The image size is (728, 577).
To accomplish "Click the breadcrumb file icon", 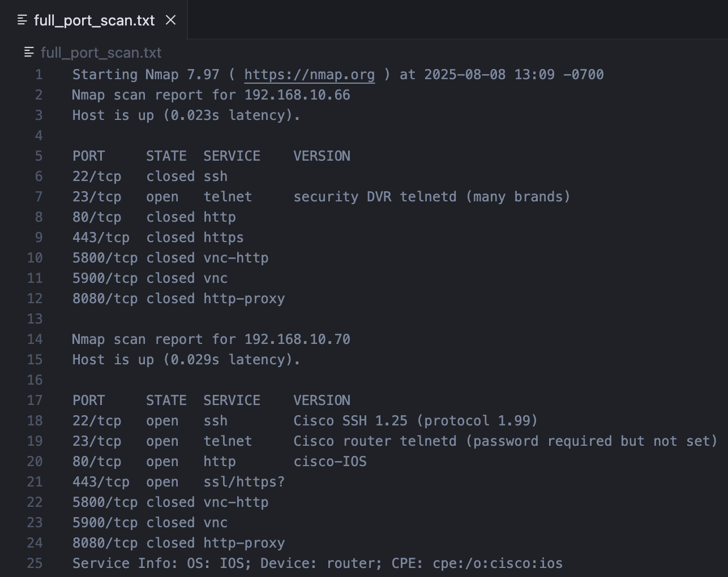I will [x=29, y=53].
